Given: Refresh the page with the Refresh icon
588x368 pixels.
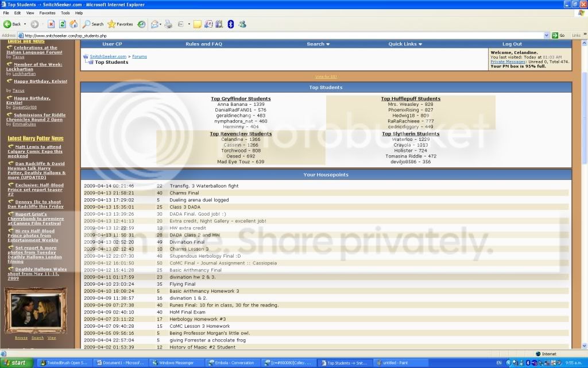Looking at the screenshot, I should [62, 24].
